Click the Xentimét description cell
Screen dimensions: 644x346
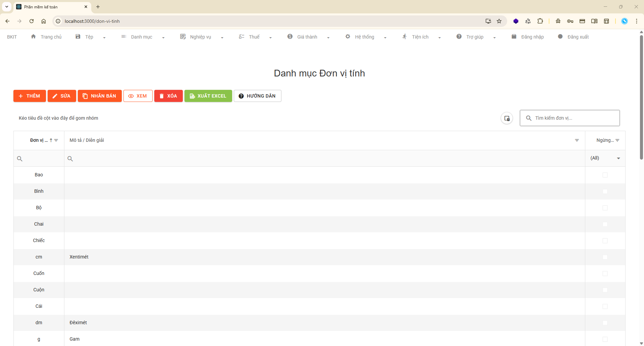324,257
